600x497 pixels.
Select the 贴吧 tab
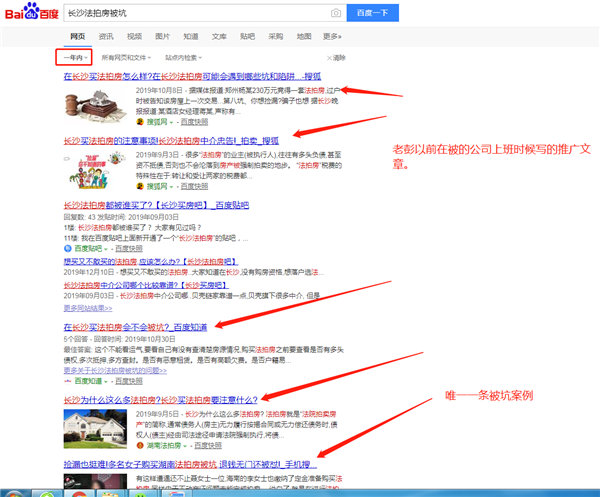pos(247,36)
